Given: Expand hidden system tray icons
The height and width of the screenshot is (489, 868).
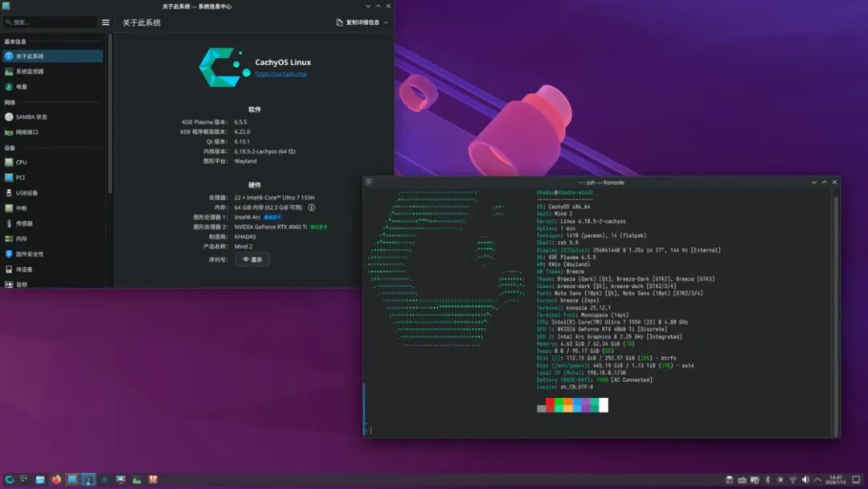Looking at the screenshot, I should pos(817,479).
